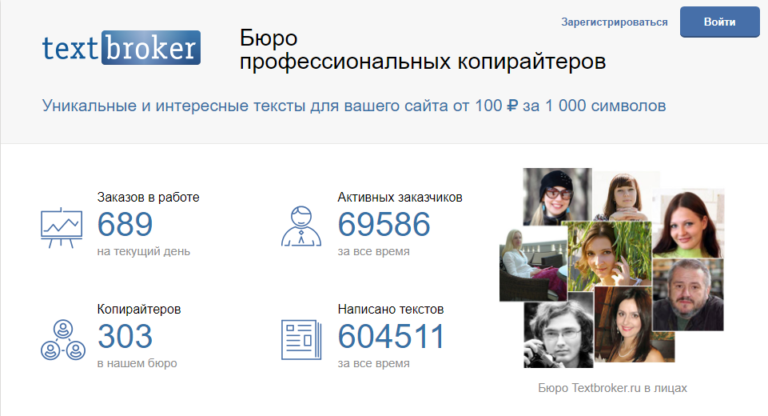Image resolution: width=768 pixels, height=416 pixels.
Task: Click the businessman icon for active customers
Action: [x=302, y=226]
